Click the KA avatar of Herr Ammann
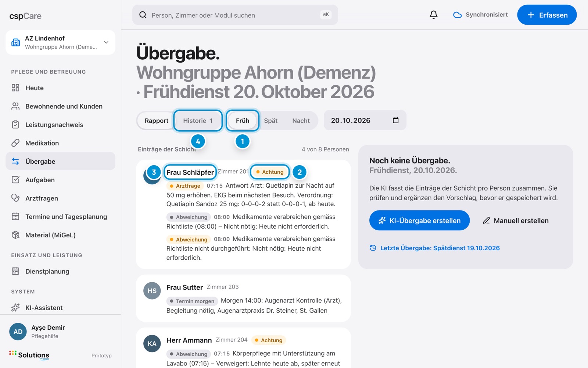 point(152,344)
